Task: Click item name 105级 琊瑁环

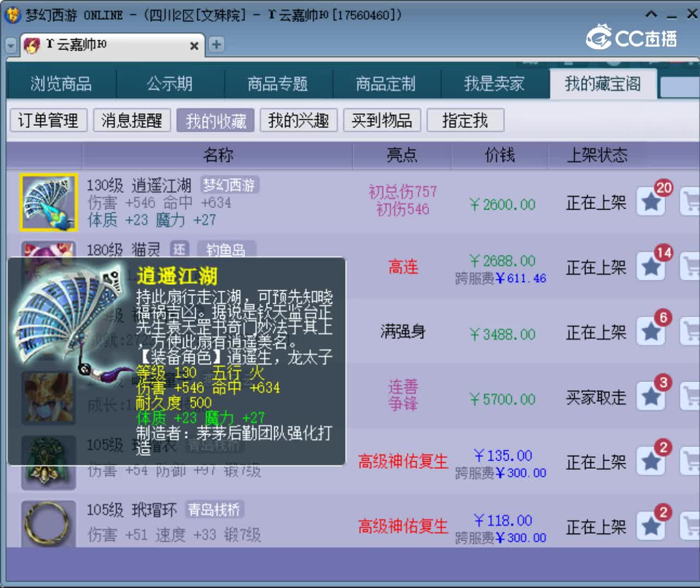Action: pyautogui.click(x=132, y=510)
